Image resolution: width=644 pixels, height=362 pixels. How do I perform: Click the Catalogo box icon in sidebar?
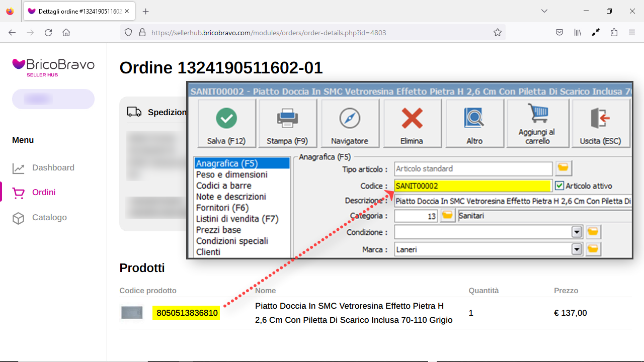point(19,218)
